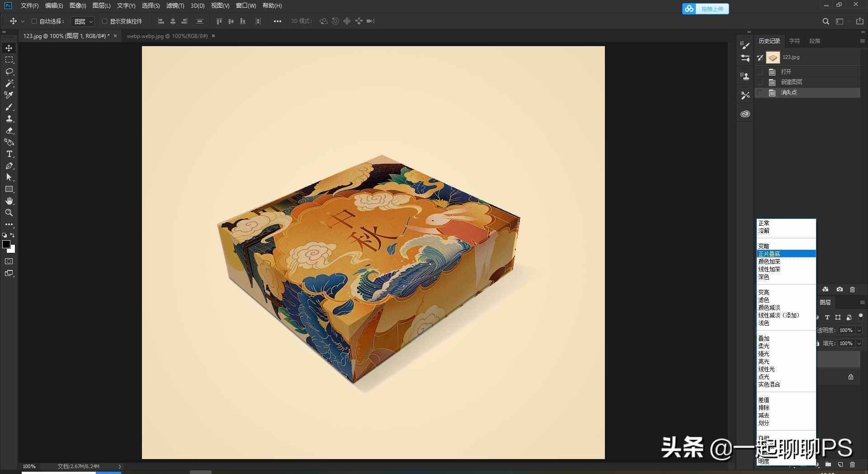Viewport: 868px width, 474px height.
Task: Open the Edit Toolbar three-dots button
Action: tap(9, 224)
